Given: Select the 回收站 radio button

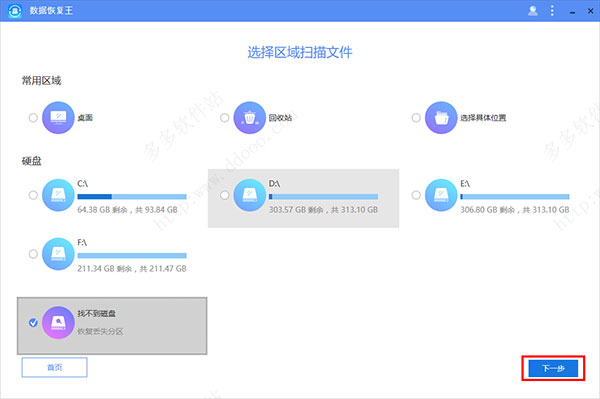Looking at the screenshot, I should pos(225,117).
